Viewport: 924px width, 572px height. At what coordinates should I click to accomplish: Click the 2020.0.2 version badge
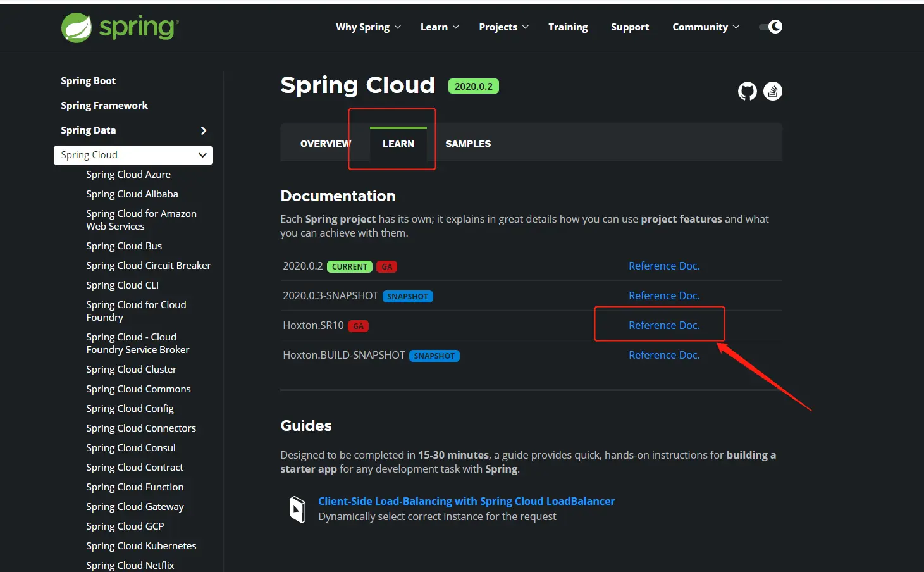click(x=474, y=86)
